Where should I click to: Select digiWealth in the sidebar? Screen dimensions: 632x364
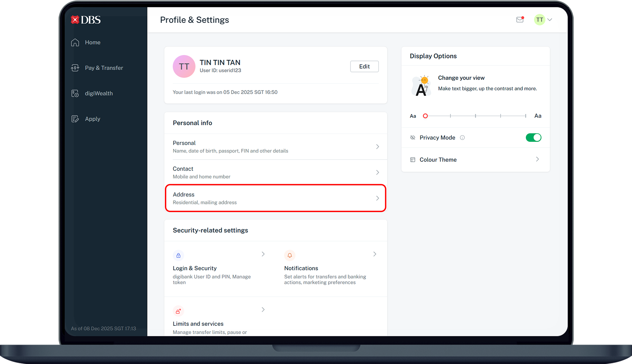pos(99,94)
